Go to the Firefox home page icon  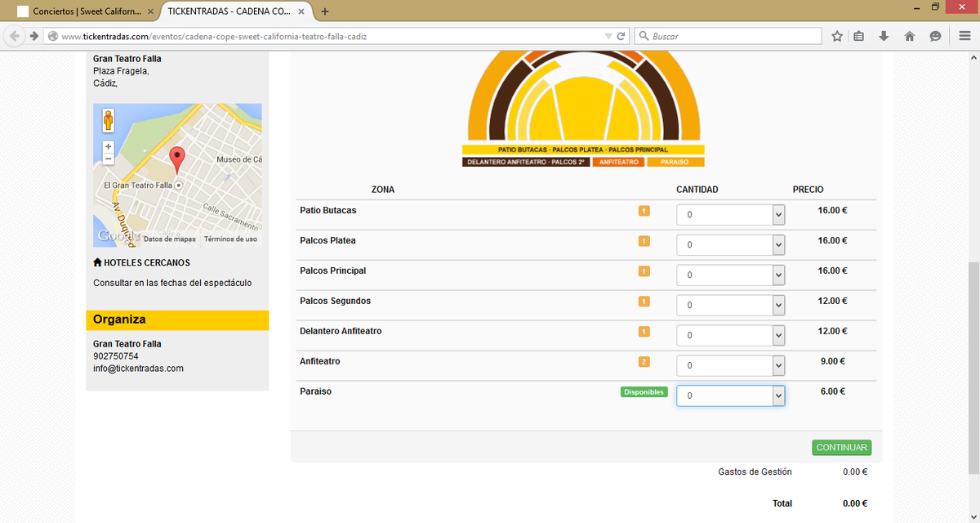909,36
